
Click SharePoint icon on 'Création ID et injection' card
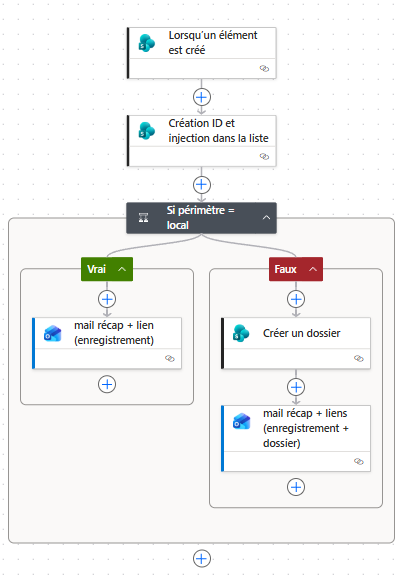[147, 131]
